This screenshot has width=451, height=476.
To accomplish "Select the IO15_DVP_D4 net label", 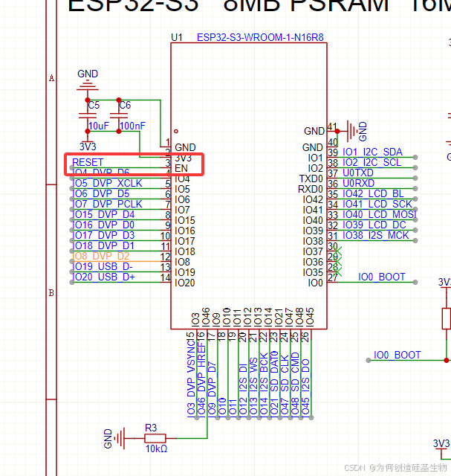I will pyautogui.click(x=103, y=214).
